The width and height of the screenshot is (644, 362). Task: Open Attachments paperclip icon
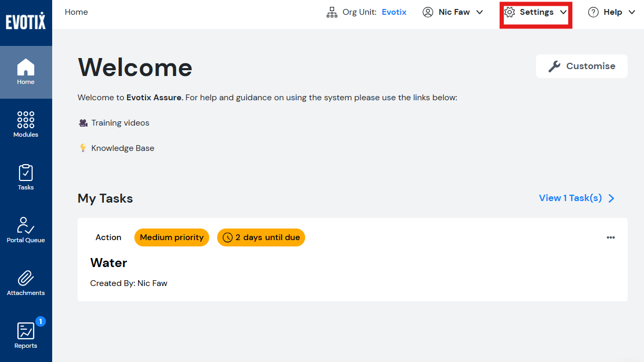tap(26, 278)
